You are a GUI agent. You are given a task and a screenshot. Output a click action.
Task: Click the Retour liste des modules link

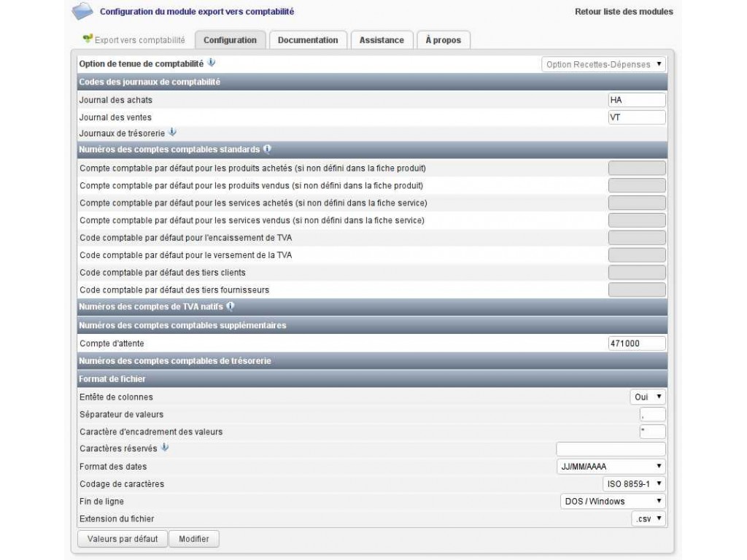coord(624,12)
